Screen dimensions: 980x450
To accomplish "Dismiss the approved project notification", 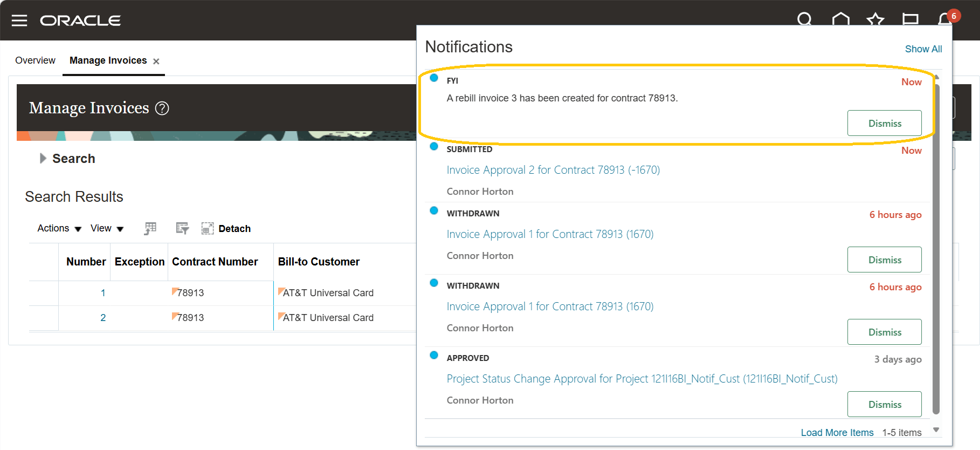I will [884, 405].
